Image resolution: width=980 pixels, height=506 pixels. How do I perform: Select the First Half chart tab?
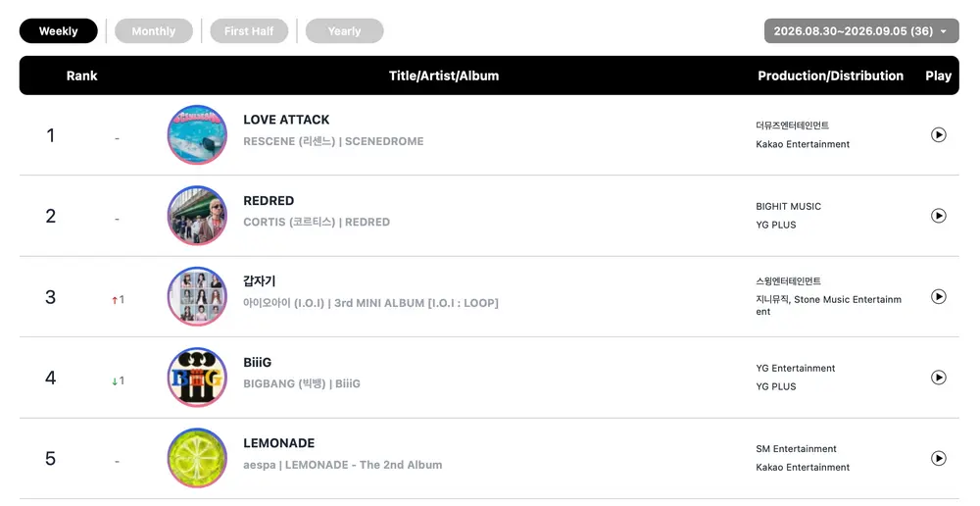coord(249,31)
